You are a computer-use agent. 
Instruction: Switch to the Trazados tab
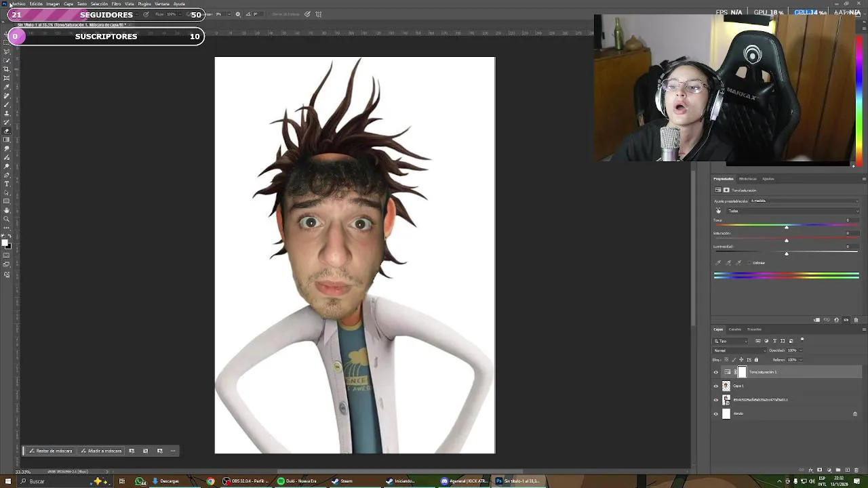coord(754,329)
